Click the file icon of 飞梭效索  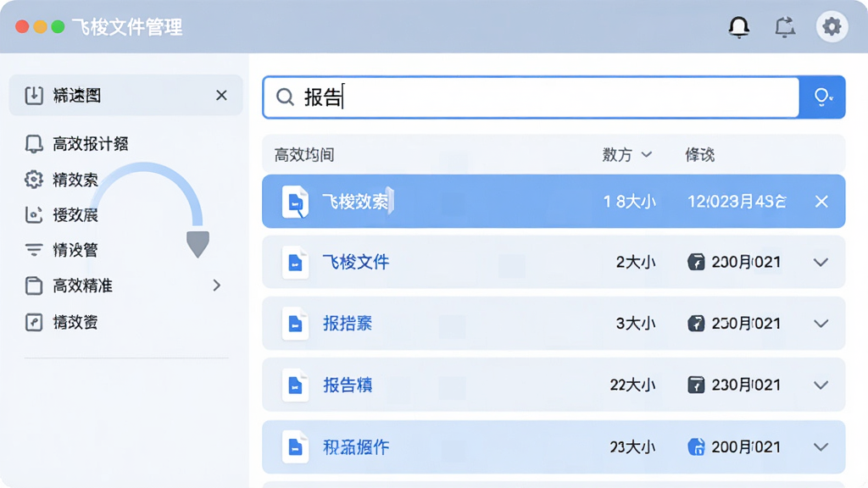295,202
